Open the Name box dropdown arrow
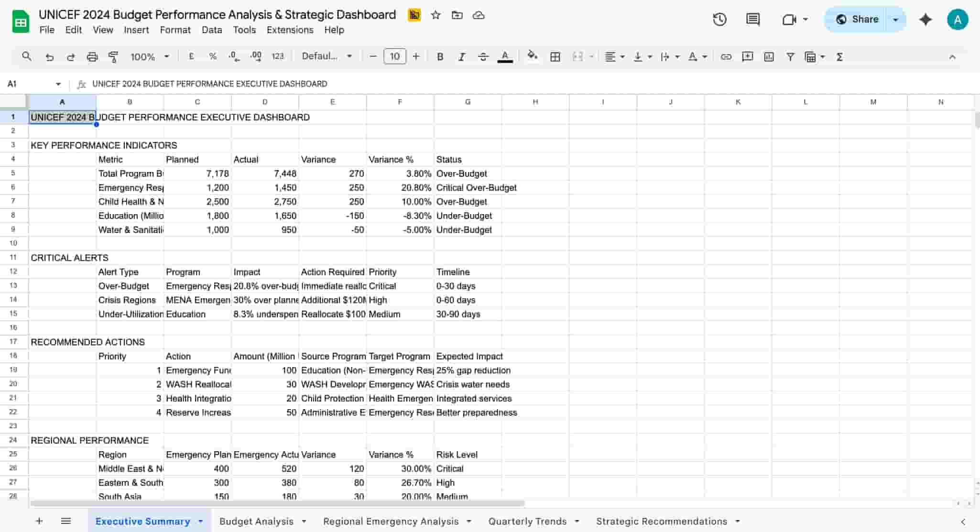This screenshot has width=980, height=532. pyautogui.click(x=58, y=84)
